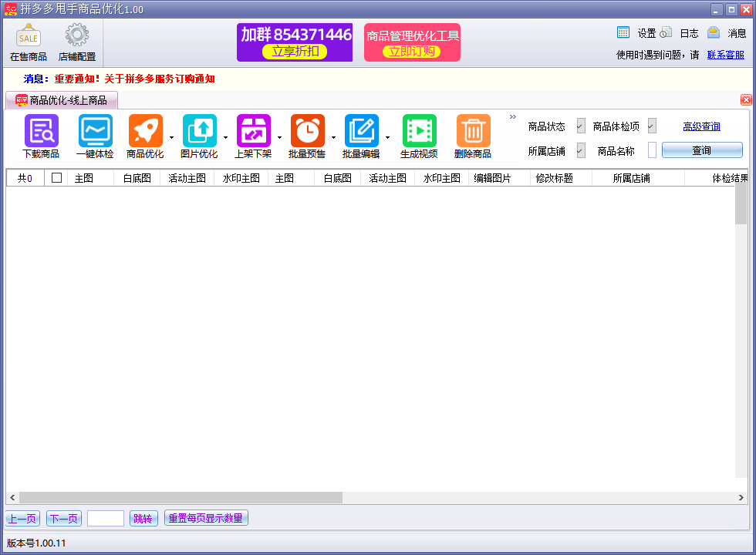This screenshot has width=756, height=555.
Task: Click the page number input box
Action: (106, 518)
